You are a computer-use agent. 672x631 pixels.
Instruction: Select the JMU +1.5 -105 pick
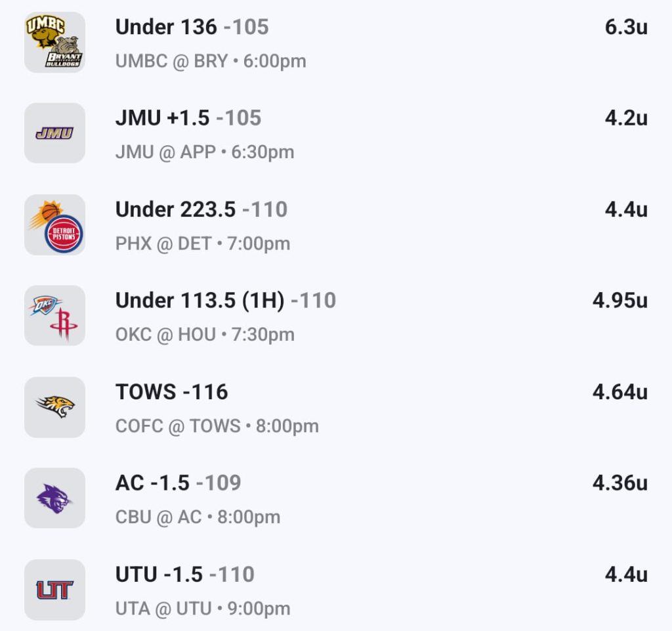tap(188, 118)
